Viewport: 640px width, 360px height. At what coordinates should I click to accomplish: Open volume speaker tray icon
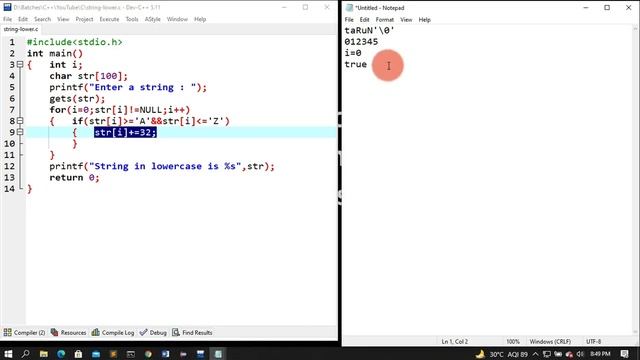coord(580,354)
